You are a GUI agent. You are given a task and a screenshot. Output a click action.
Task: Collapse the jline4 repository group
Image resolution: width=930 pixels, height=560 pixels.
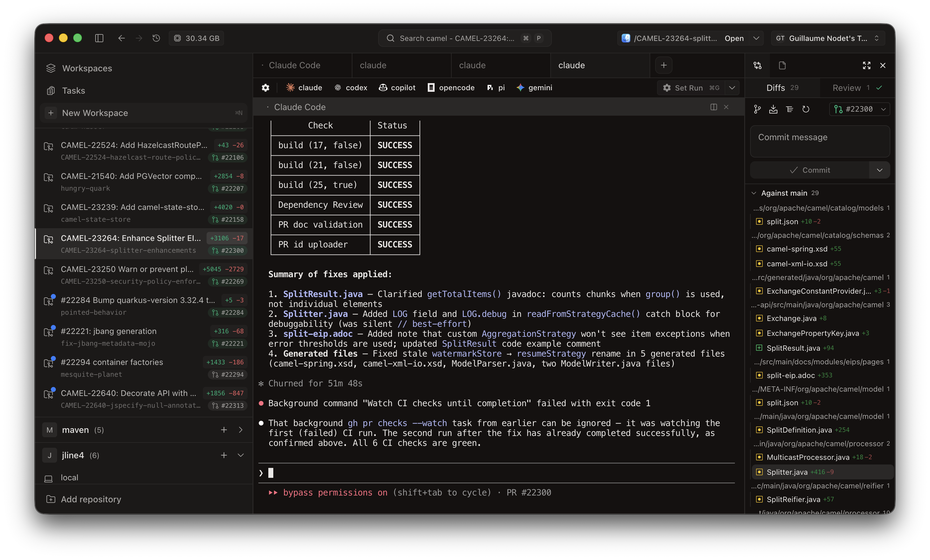coord(240,455)
